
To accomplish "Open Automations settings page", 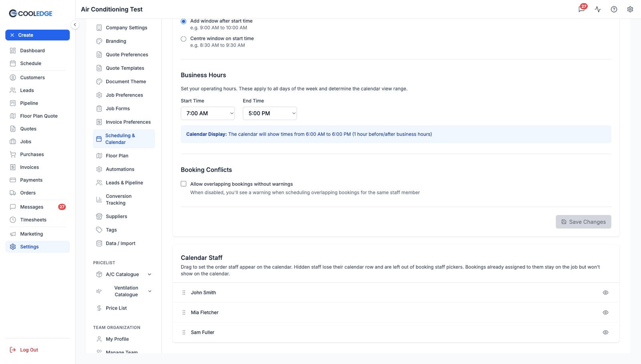I will (124, 169).
